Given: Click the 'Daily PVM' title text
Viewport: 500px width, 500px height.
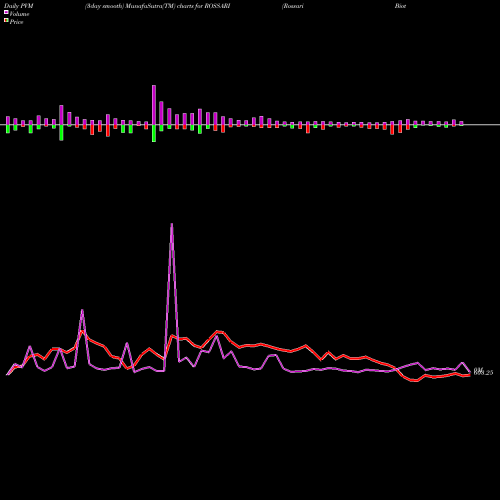Looking at the screenshot, I should pyautogui.click(x=19, y=6).
